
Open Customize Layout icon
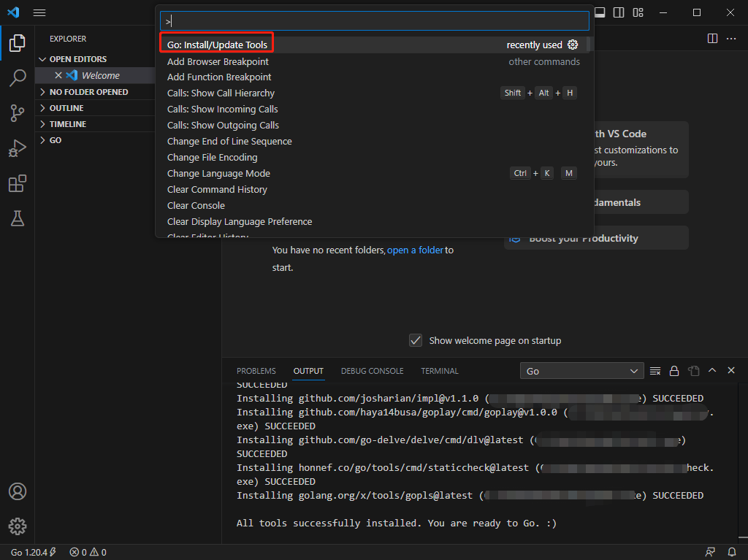point(638,12)
